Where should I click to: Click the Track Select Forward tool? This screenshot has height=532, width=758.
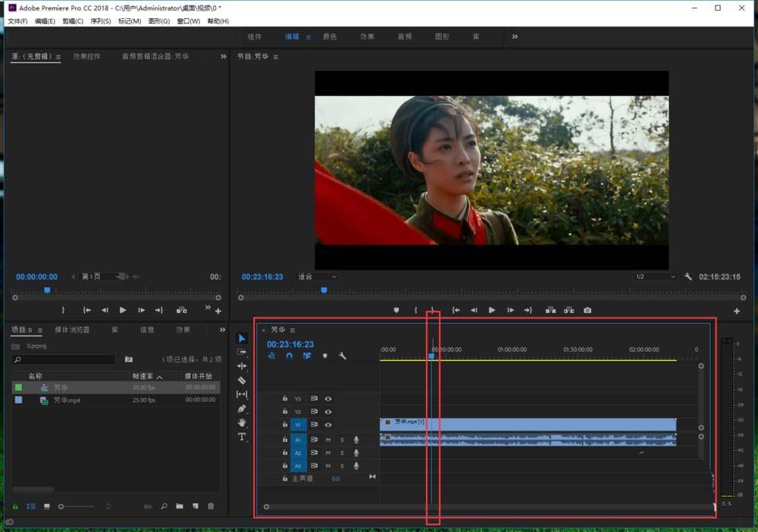point(242,352)
